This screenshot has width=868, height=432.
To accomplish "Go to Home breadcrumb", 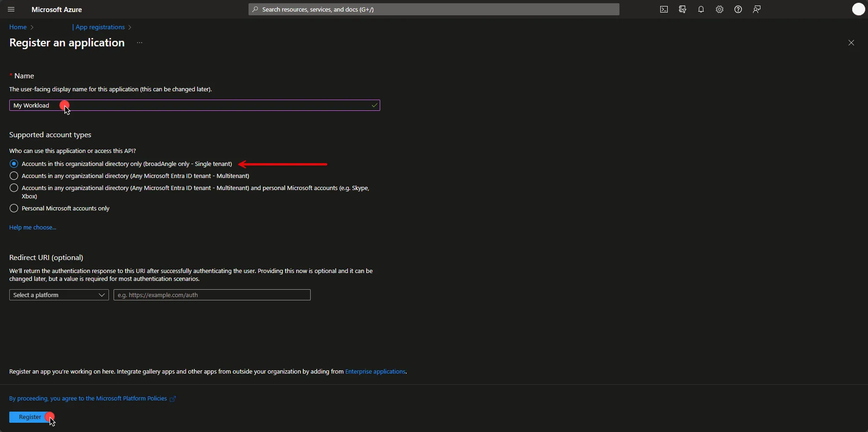I will point(18,27).
